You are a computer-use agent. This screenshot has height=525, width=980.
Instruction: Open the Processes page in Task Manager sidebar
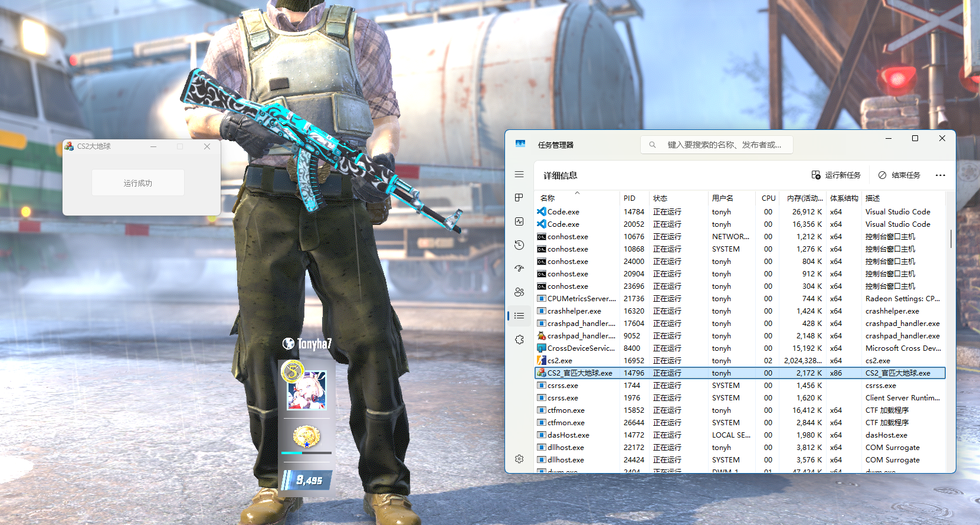pos(519,198)
